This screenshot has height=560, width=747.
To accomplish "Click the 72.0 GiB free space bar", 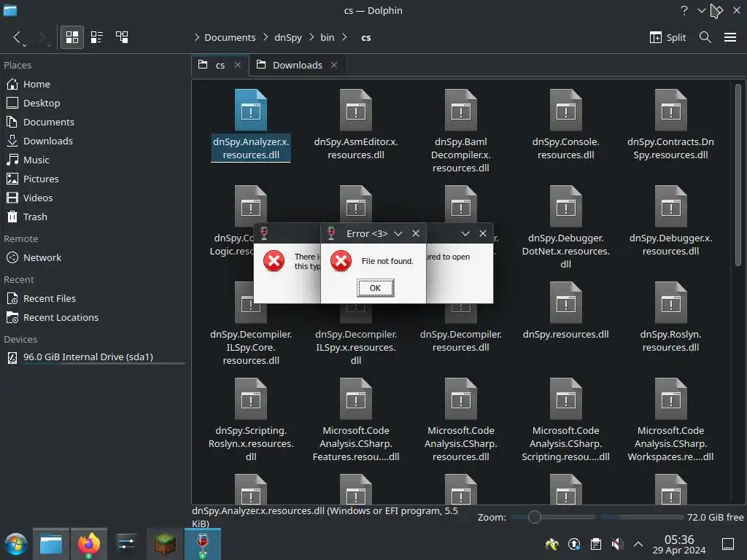I will pos(642,517).
